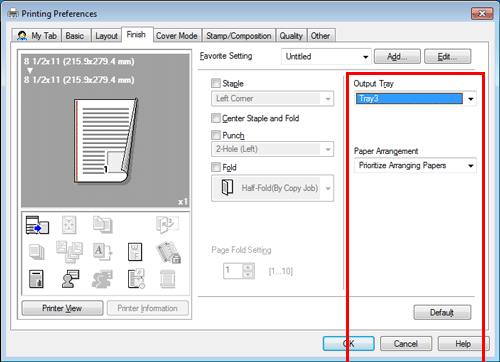Click the grayed zoom-to-fit page icon
This screenshot has height=362, width=500.
(x=69, y=225)
